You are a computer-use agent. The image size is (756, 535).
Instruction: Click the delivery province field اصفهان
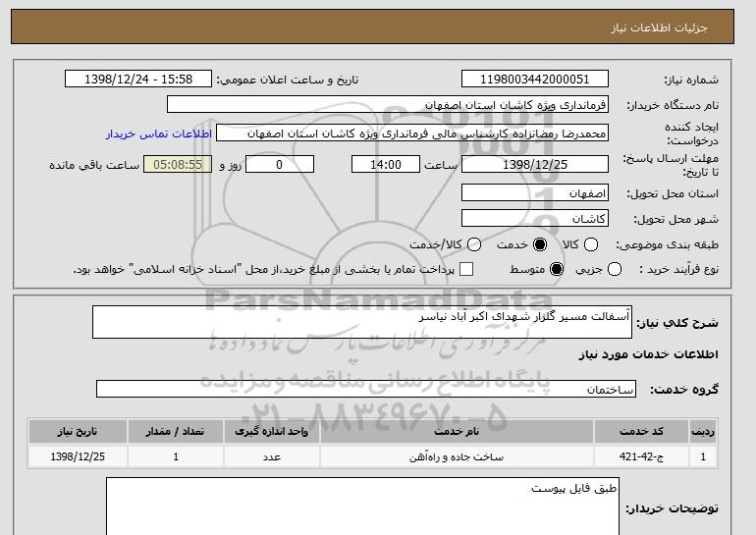point(535,192)
